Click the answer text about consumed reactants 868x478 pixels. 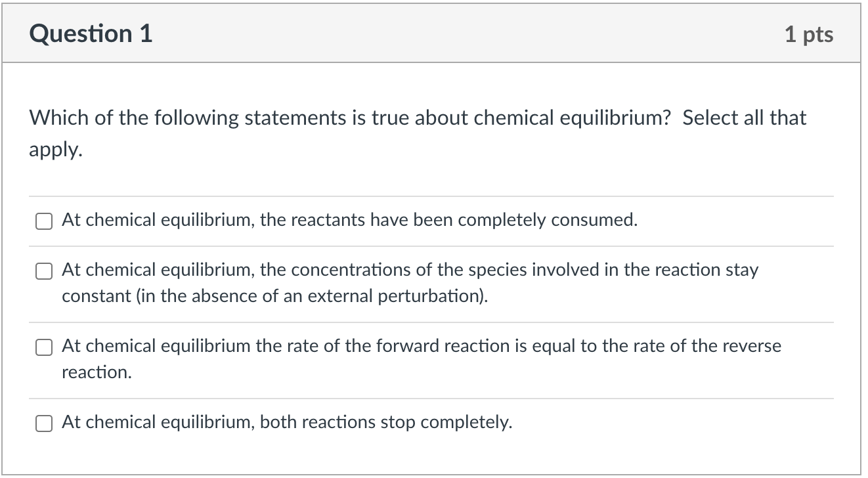pyautogui.click(x=348, y=220)
